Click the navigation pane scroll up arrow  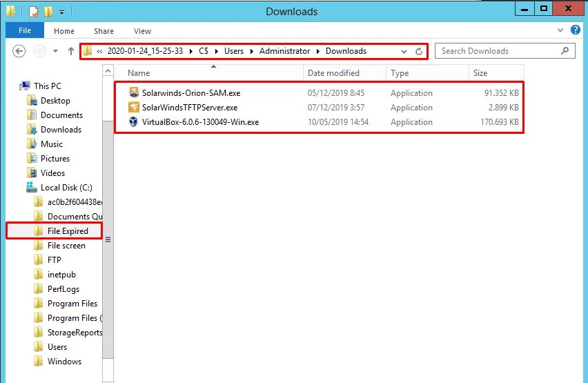tap(108, 70)
